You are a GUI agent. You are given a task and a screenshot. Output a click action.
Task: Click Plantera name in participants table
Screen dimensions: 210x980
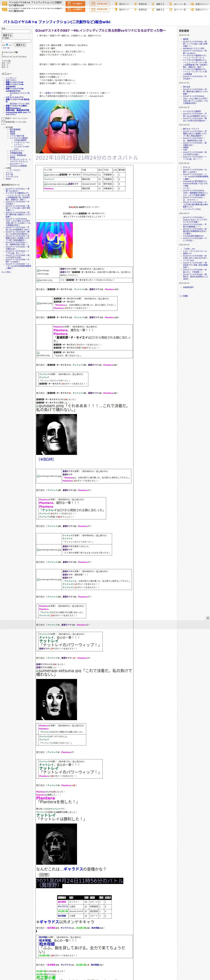point(49,188)
